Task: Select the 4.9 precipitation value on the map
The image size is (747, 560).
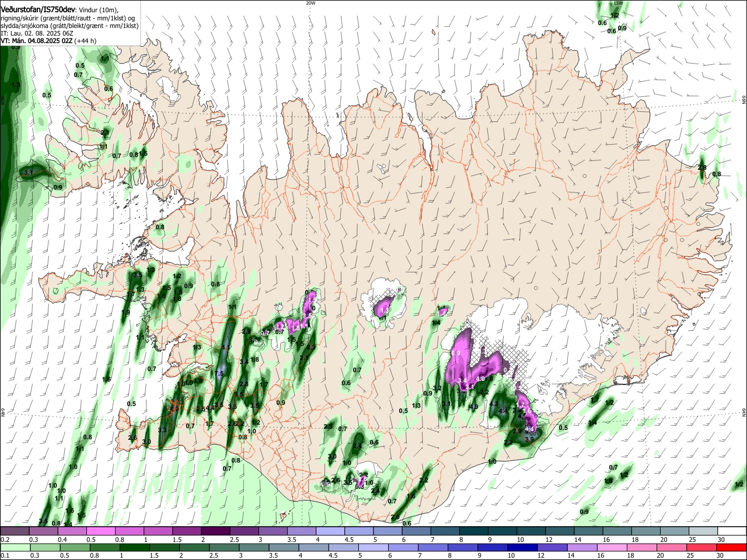Action: click(474, 407)
